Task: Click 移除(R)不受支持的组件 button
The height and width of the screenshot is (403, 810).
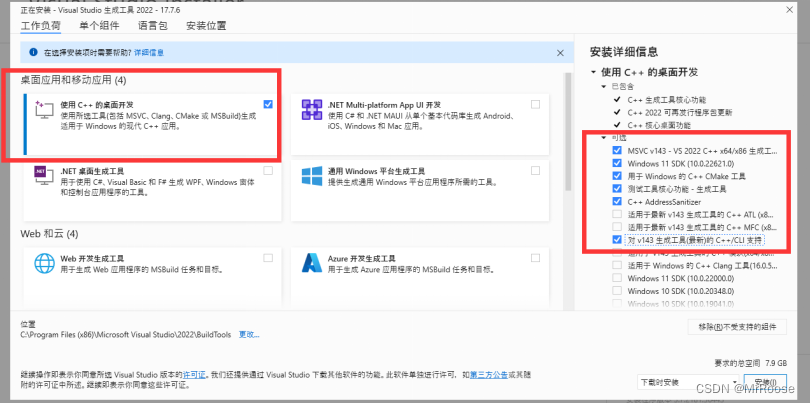Action: click(737, 327)
